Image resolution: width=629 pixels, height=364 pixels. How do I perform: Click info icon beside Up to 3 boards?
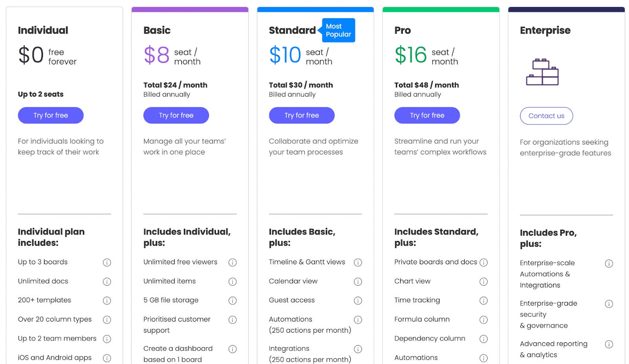click(x=107, y=262)
